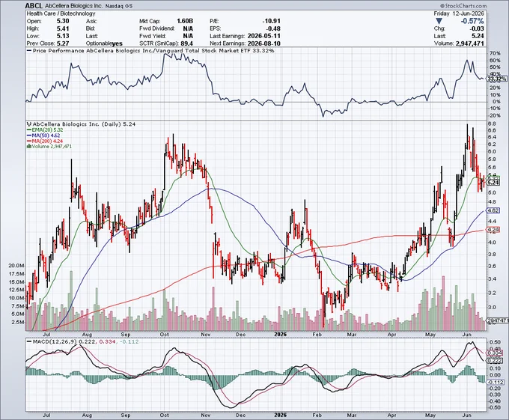Click the AbCellera Biologics Inc. company name
509x420 pixels.
(x=74, y=6)
